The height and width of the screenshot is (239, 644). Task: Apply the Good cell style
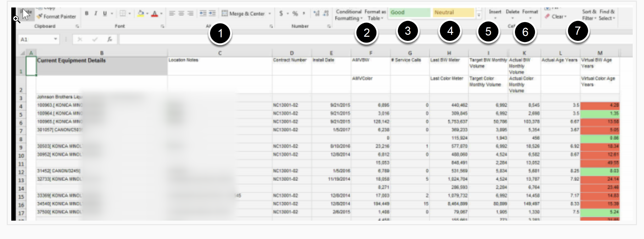[409, 12]
